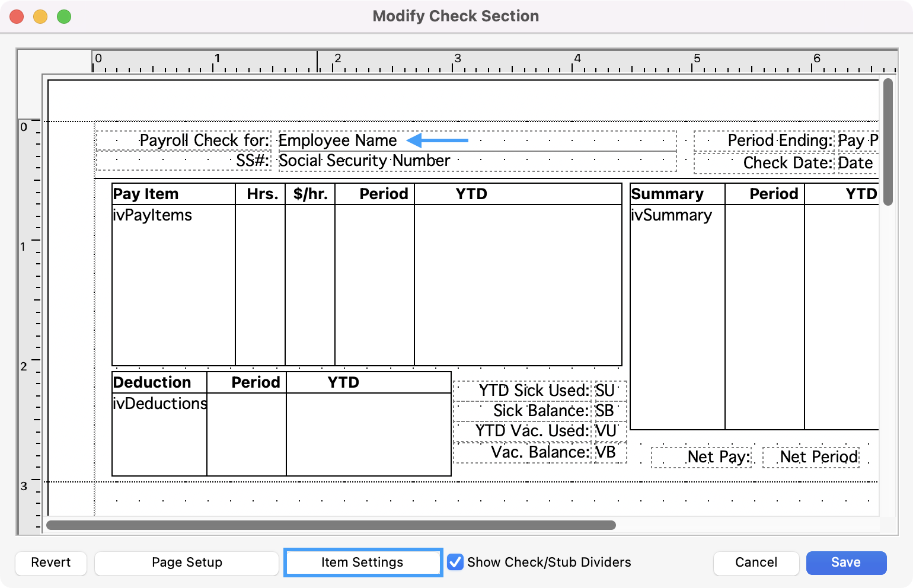This screenshot has height=588, width=913.
Task: Click the vertical scrollbar thumb
Action: pos(888,142)
